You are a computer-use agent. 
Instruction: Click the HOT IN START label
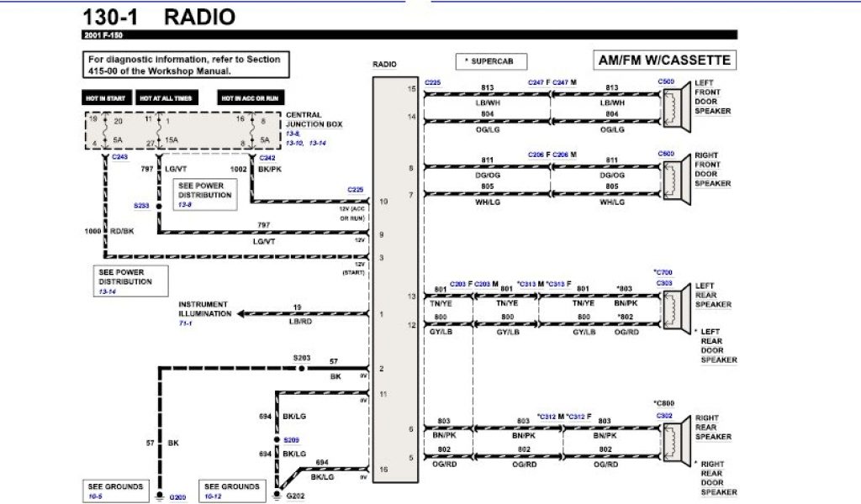tap(105, 98)
